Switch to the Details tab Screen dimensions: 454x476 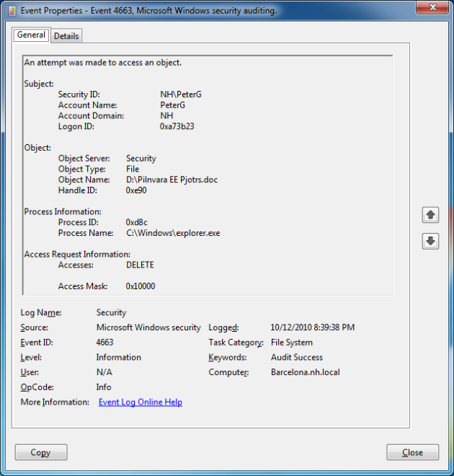click(66, 36)
